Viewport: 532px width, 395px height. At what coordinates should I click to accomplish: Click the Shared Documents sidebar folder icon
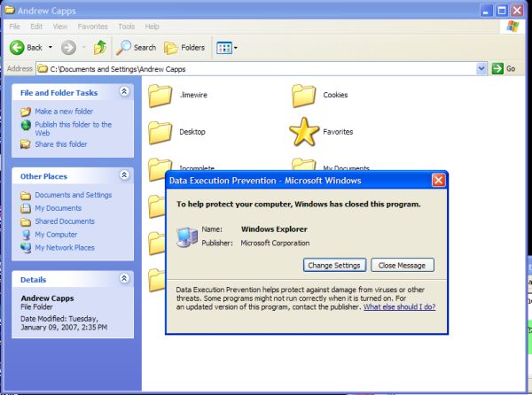pos(26,221)
